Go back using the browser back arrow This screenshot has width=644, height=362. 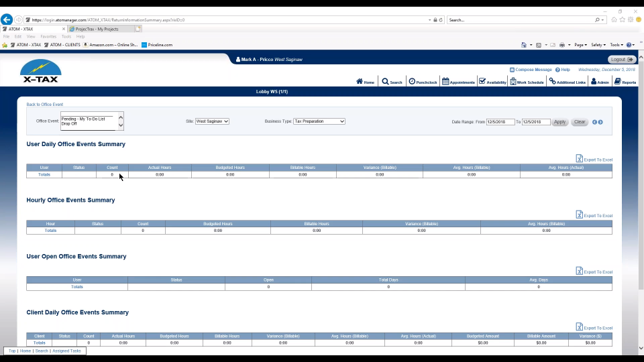7,19
